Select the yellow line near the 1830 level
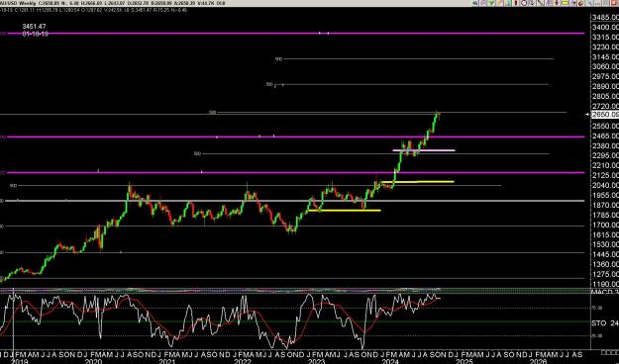Viewport: 619px width, 364px height. tap(345, 211)
